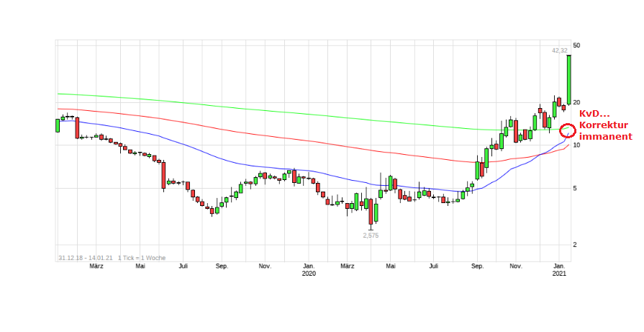
Task: Click the 20 price axis label
Action: pyautogui.click(x=576, y=102)
